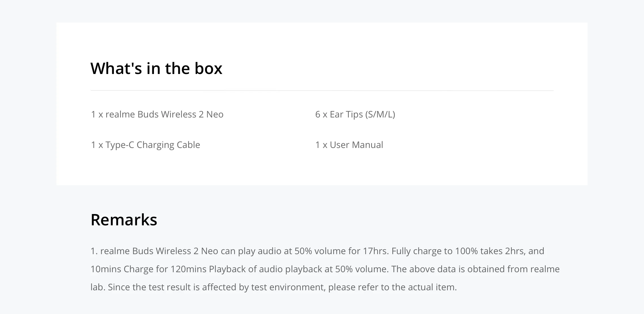
Task: Click "10mins" at the start of line two
Action: point(106,269)
